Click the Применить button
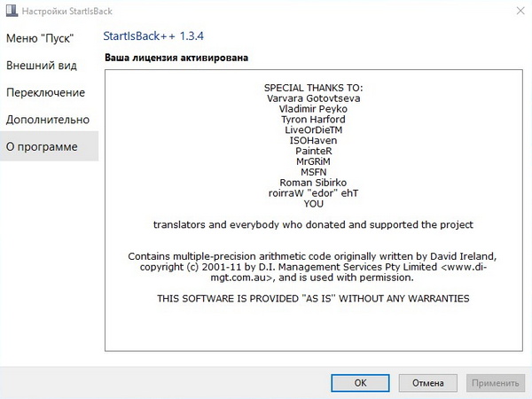532x399 pixels. pyautogui.click(x=496, y=383)
